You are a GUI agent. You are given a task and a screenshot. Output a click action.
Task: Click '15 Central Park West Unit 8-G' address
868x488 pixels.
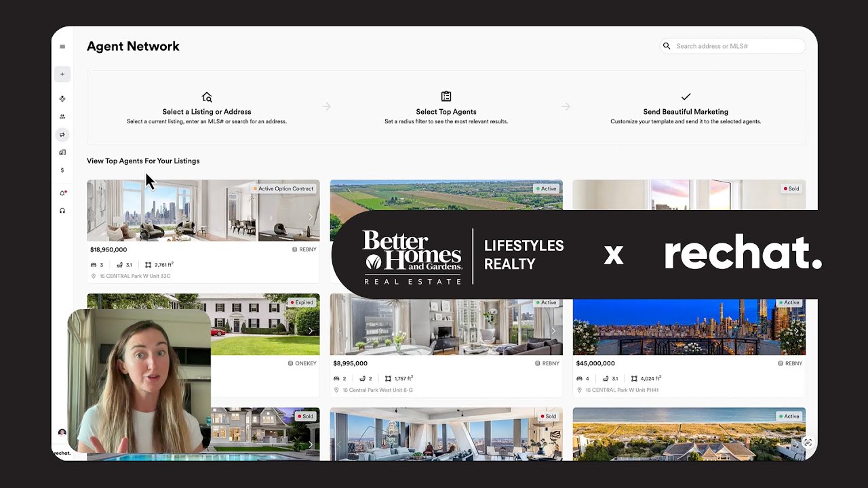point(378,390)
